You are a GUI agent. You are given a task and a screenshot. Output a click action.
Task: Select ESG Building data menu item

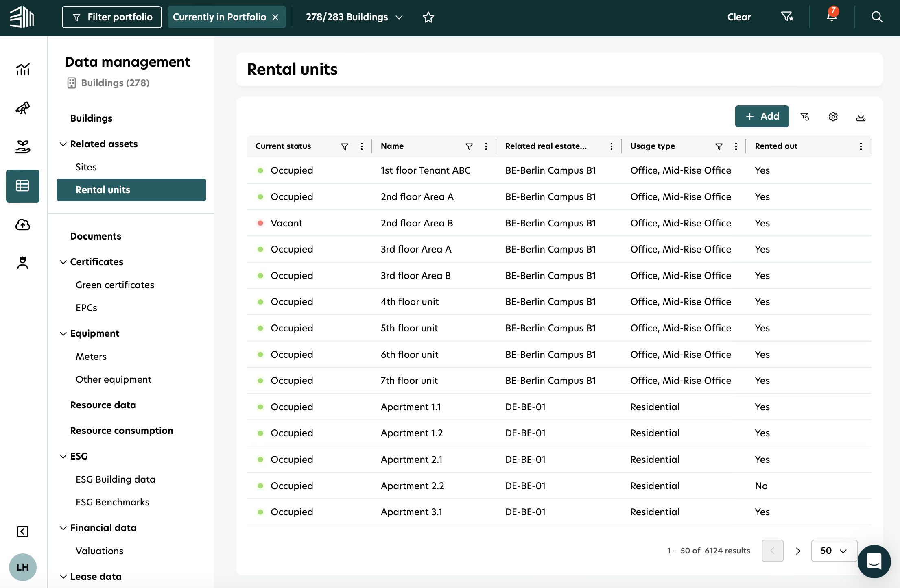tap(116, 479)
